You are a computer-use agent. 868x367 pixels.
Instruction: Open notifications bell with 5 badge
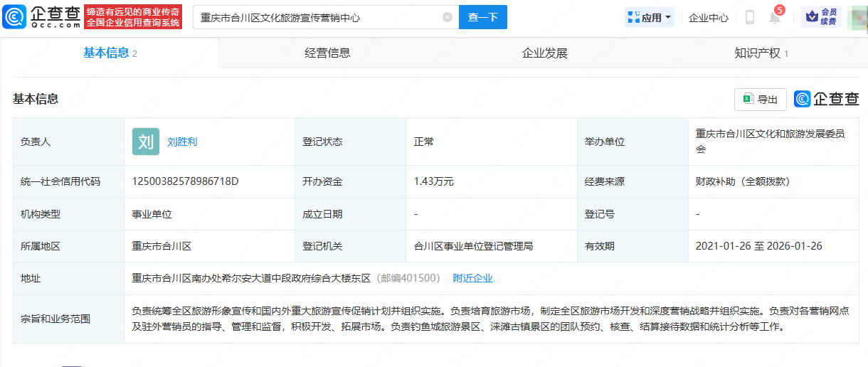coord(775,17)
